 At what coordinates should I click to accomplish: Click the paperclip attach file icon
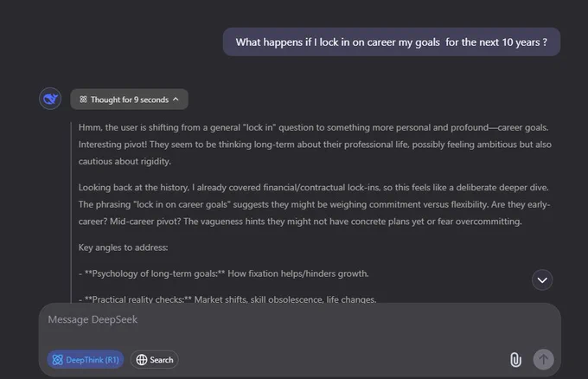coord(515,359)
